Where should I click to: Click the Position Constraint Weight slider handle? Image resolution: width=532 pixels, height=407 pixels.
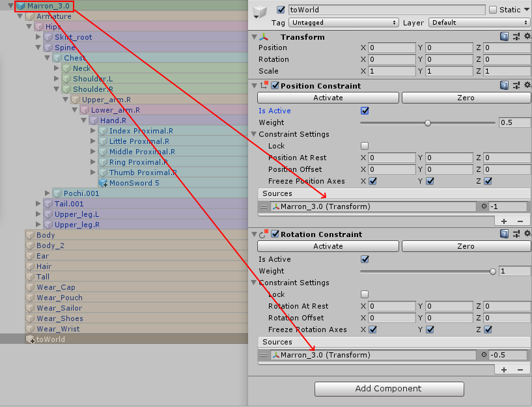click(428, 123)
